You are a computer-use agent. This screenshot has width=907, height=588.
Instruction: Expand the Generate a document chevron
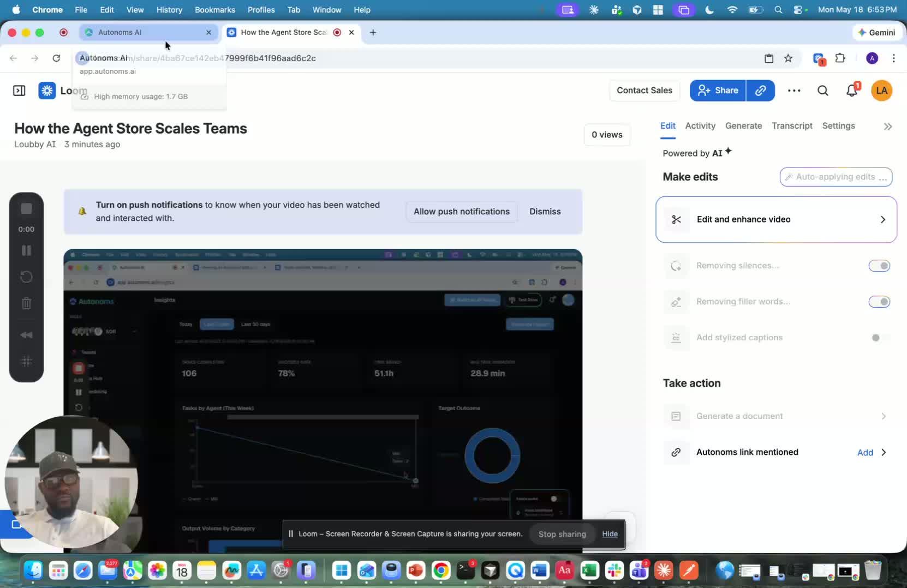[x=884, y=416]
